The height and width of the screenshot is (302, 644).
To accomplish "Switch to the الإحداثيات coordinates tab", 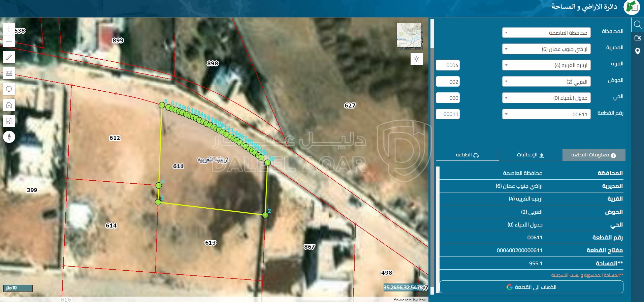I will pos(530,155).
